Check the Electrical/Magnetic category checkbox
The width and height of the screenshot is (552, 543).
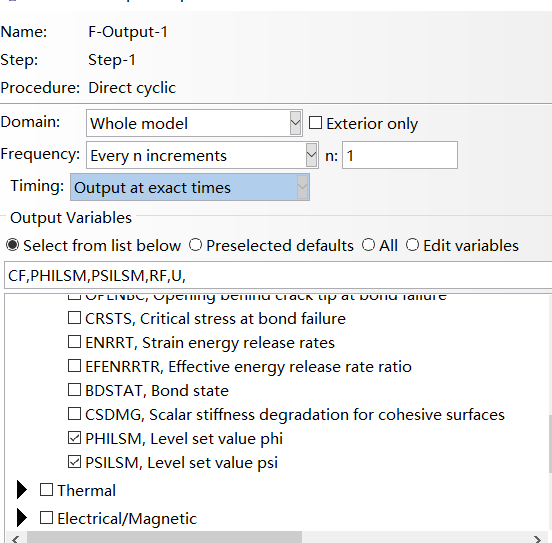(x=46, y=518)
